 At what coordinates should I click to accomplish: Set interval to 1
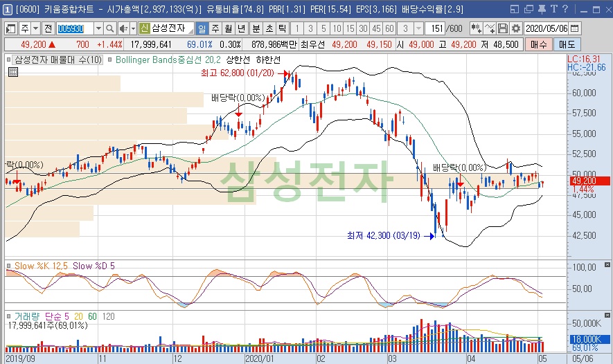pyautogui.click(x=297, y=28)
